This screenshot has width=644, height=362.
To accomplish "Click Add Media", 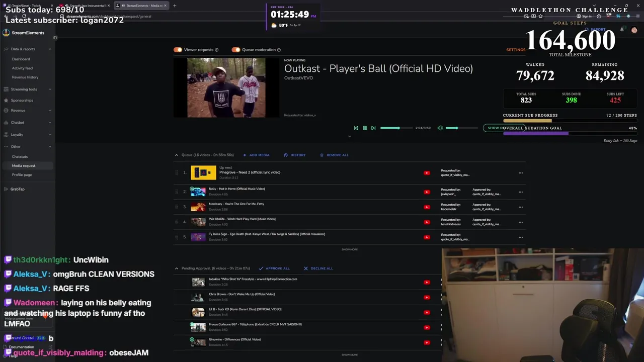I will [256, 155].
